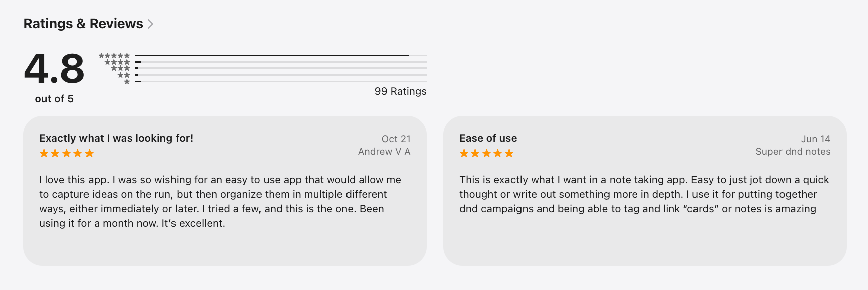Screen dimensions: 868x290
Task: Click the fifth orange star on Andrew's review
Action: coord(90,153)
